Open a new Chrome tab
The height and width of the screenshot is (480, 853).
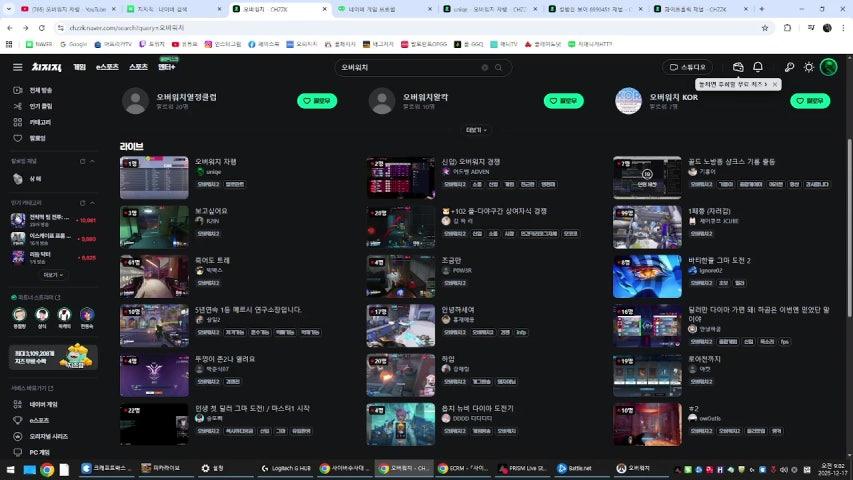point(762,9)
